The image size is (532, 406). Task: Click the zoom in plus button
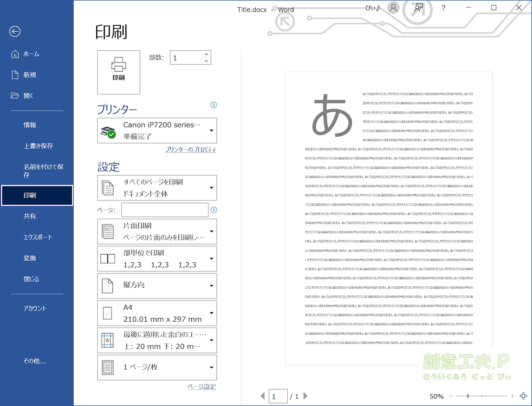point(512,396)
